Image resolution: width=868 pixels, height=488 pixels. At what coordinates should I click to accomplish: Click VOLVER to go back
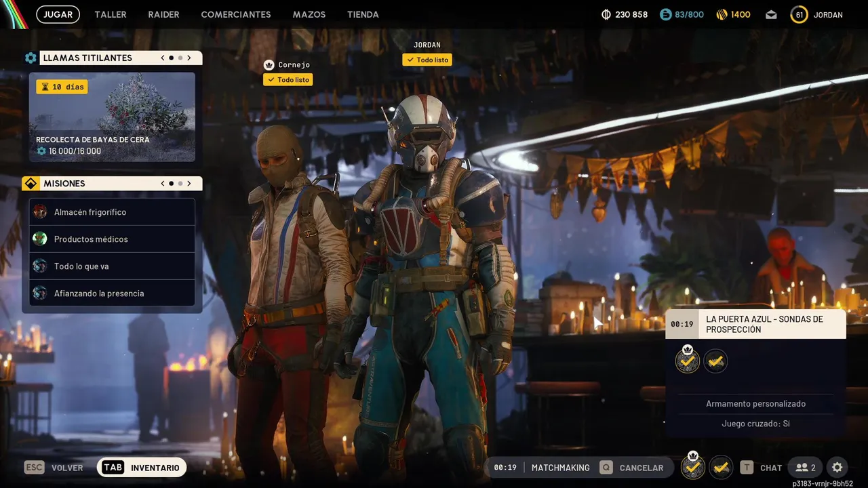pyautogui.click(x=67, y=468)
